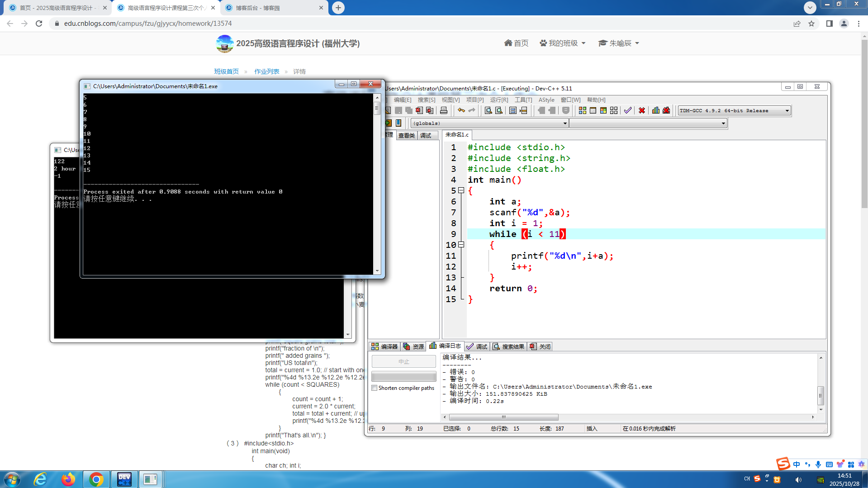Click the Sogou skin shirt icon
The width and height of the screenshot is (868, 488).
840,464
